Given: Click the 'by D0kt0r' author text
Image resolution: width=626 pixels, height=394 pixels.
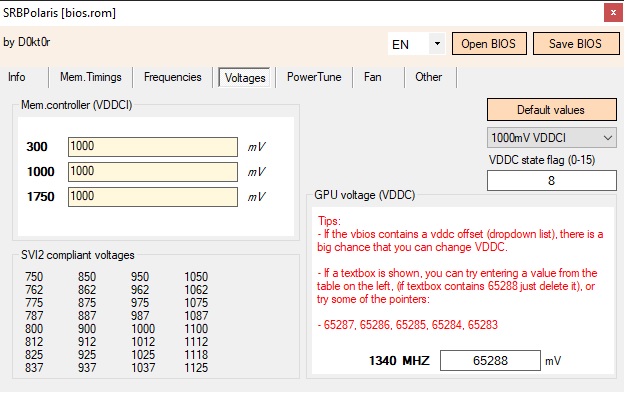Looking at the screenshot, I should (x=27, y=42).
